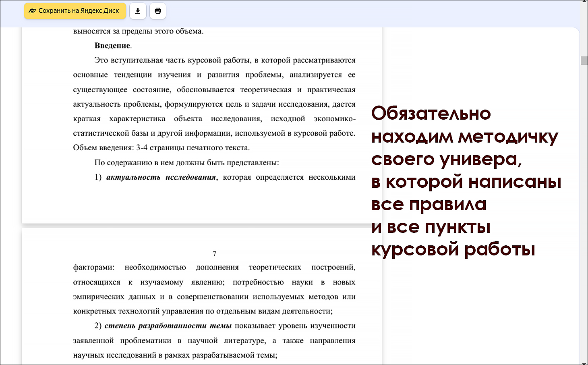Click the line 'научных исследований в рамках разрабатываемой темы;'
Viewport: 588px width, 365px height.
pyautogui.click(x=175, y=355)
